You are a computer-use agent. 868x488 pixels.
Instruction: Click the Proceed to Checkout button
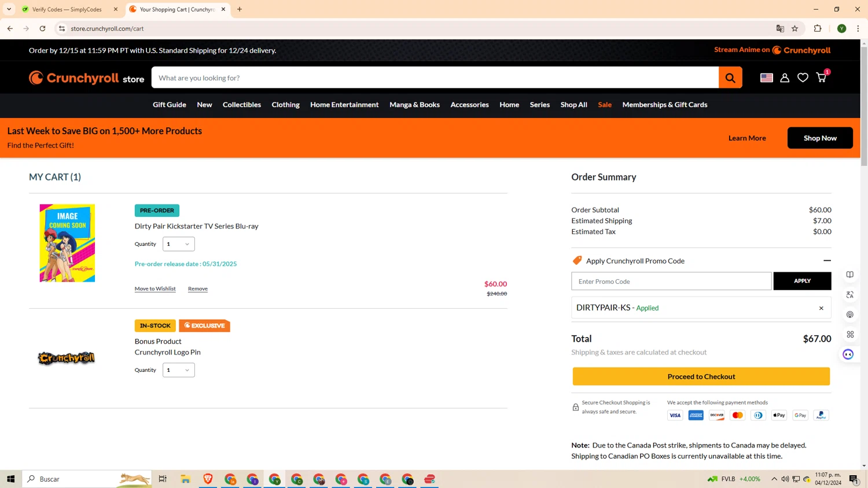click(701, 376)
